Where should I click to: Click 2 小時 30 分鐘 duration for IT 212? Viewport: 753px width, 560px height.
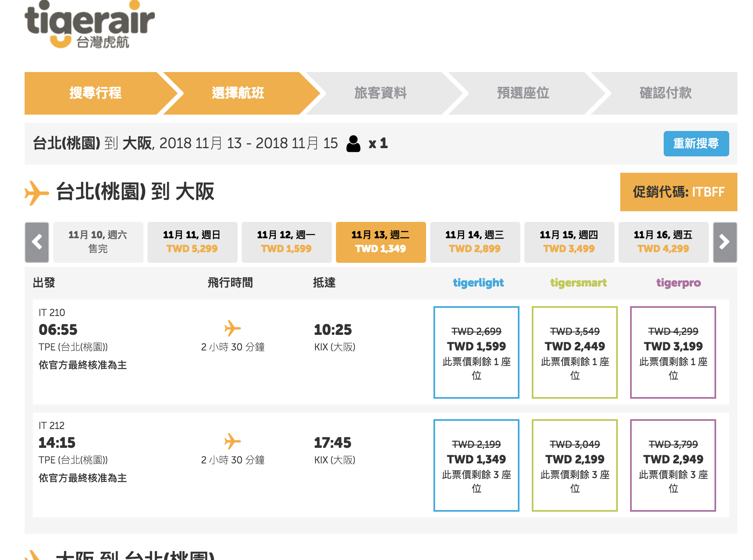[233, 460]
